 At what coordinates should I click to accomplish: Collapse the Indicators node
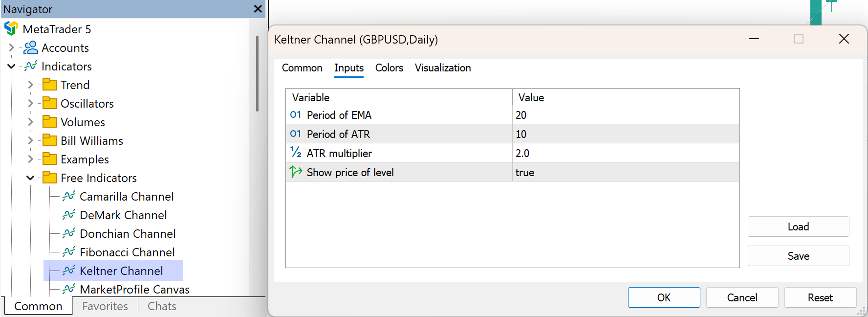[x=11, y=66]
